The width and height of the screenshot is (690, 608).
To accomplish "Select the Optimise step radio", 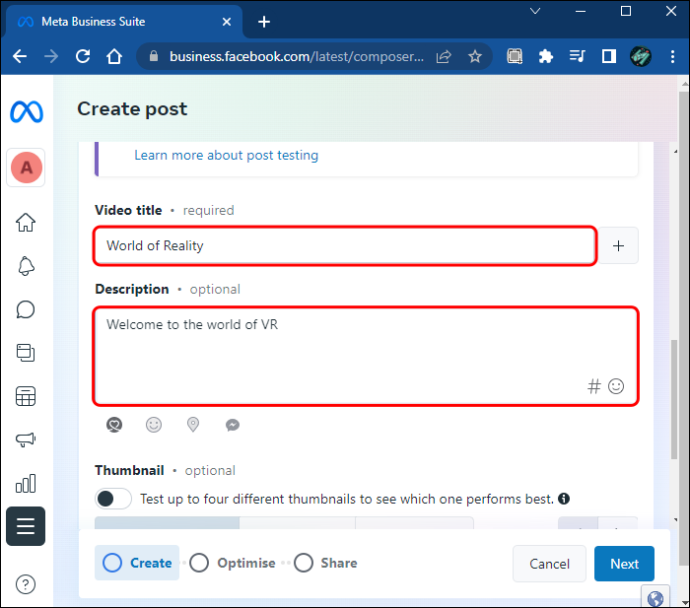I will pos(199,563).
